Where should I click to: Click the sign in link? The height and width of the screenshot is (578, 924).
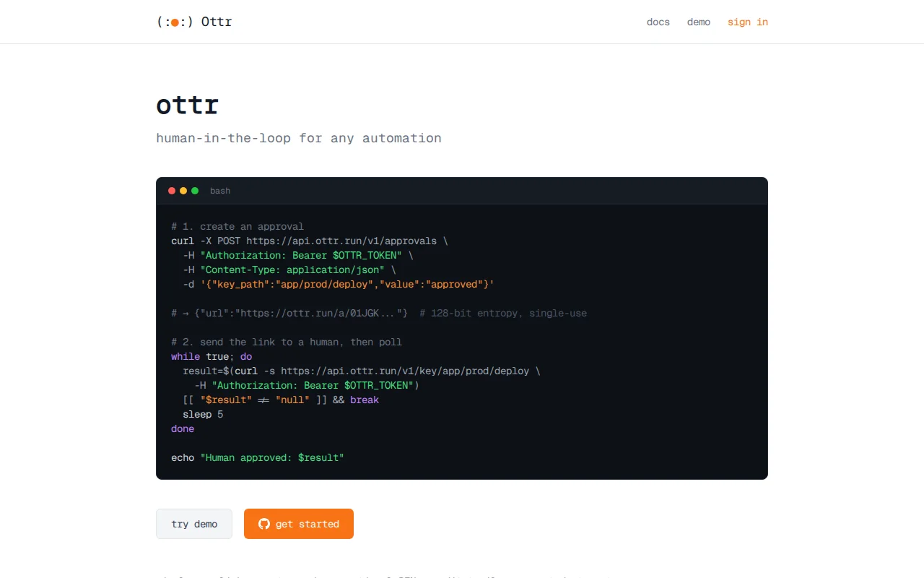tap(748, 22)
